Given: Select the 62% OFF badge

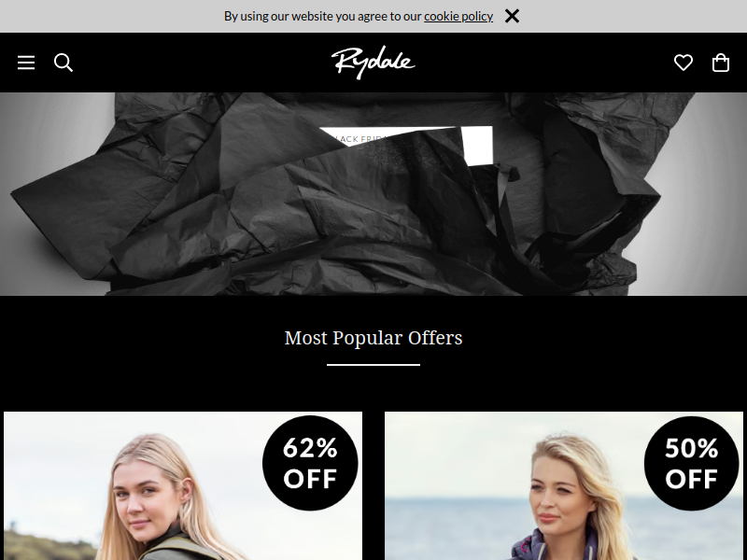Looking at the screenshot, I should coord(310,463).
